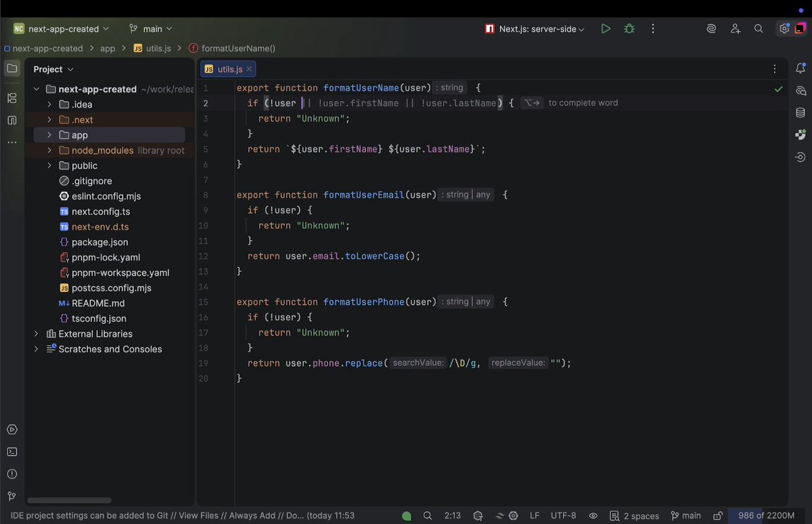Expand the node_modules folder
812x524 pixels.
click(x=49, y=151)
